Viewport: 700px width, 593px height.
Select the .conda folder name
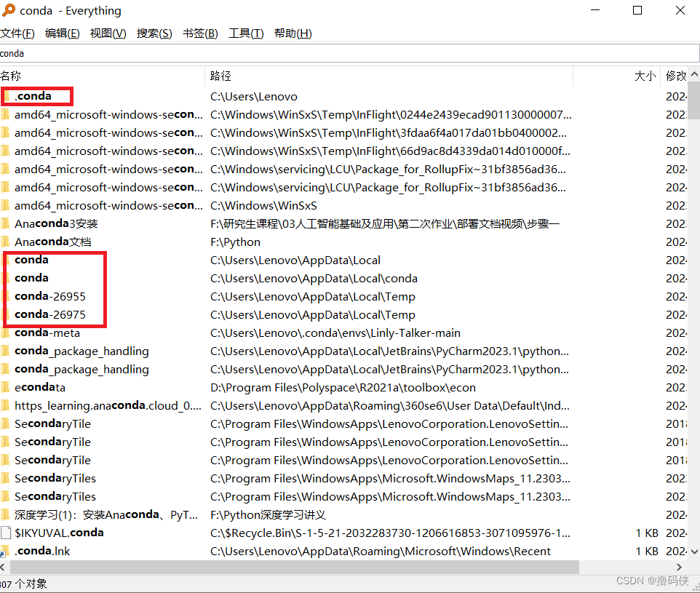click(x=33, y=96)
